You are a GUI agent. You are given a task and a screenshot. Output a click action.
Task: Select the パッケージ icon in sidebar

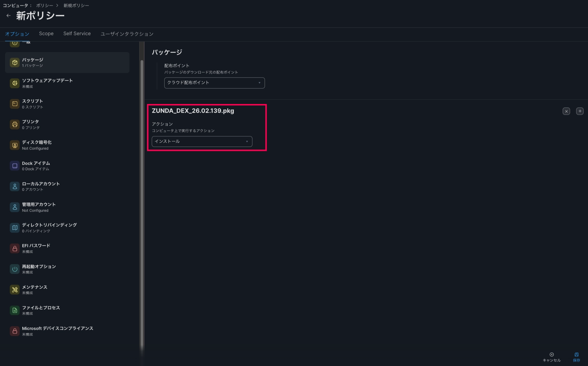pos(15,62)
